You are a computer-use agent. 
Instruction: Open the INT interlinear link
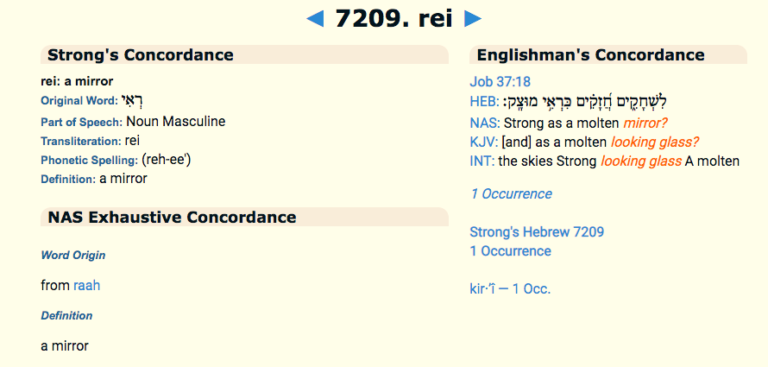(x=479, y=161)
